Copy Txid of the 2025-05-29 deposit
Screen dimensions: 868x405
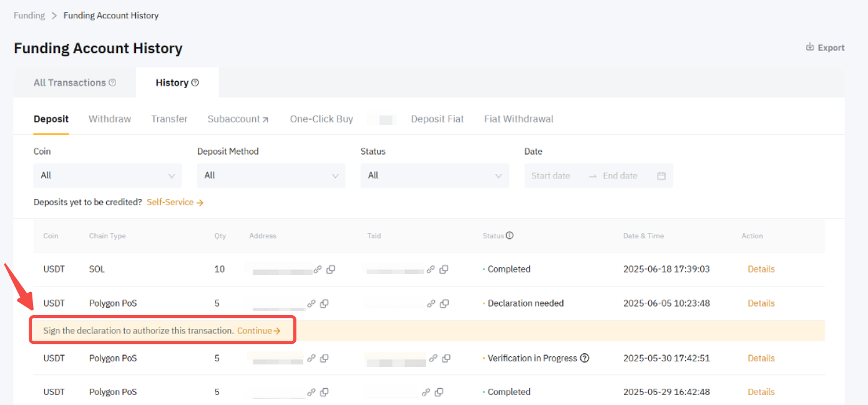[x=439, y=393]
